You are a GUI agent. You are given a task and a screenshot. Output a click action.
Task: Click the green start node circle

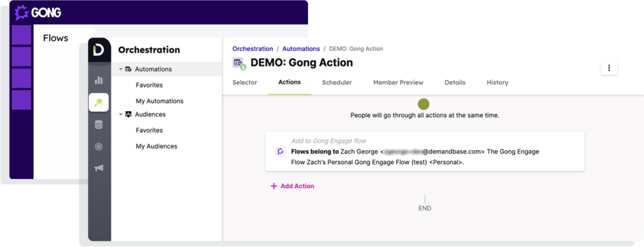coord(423,104)
